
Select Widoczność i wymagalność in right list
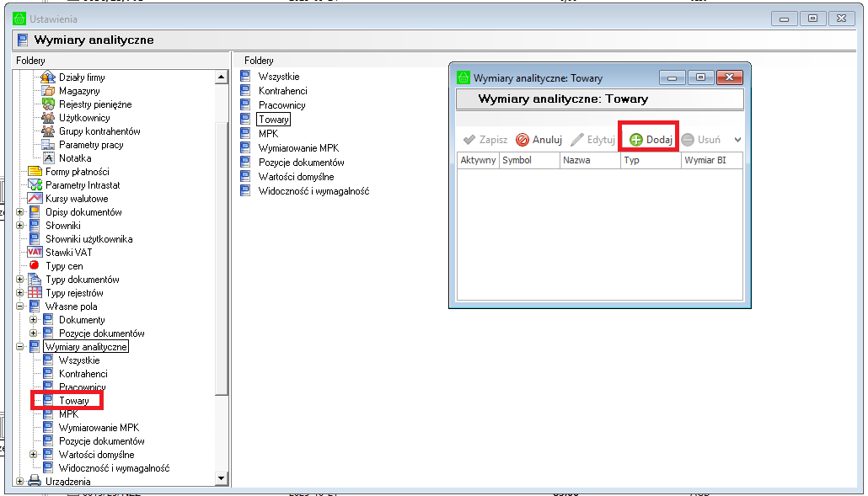click(x=313, y=190)
